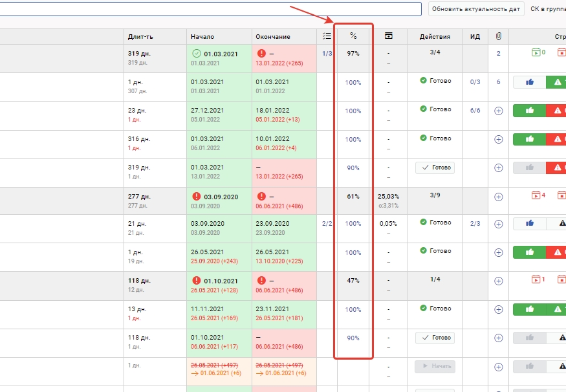The height and width of the screenshot is (392, 566).
Task: Click the blue thumbs-up in the first 100% row
Action: [x=529, y=82]
